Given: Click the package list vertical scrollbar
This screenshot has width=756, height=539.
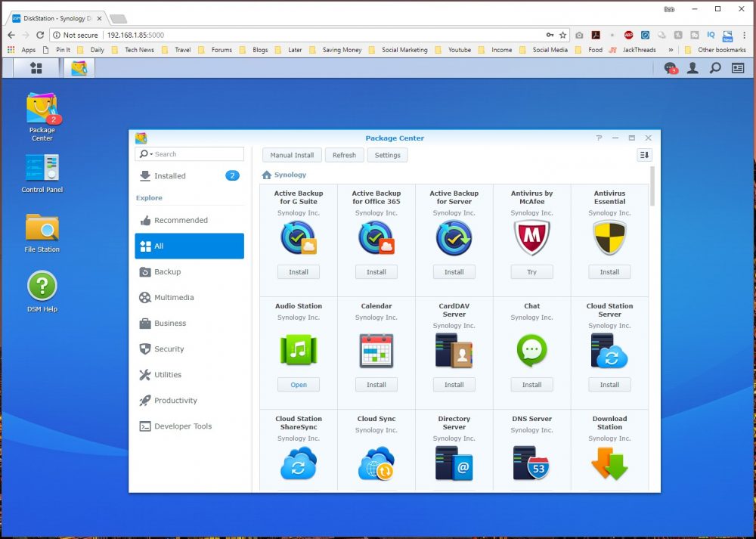Looking at the screenshot, I should 652,186.
